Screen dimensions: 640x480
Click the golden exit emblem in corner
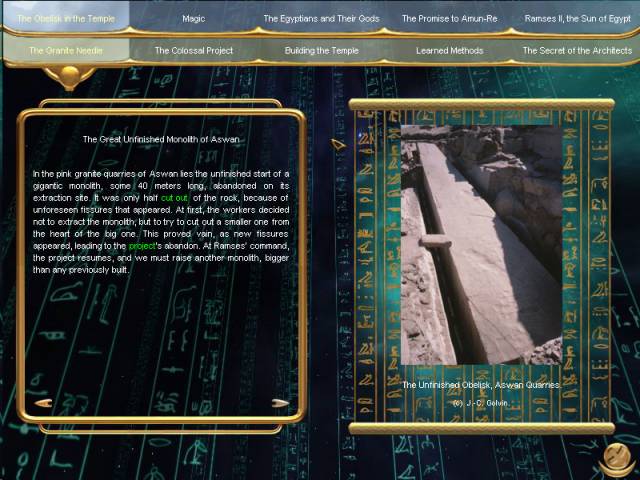(x=616, y=458)
